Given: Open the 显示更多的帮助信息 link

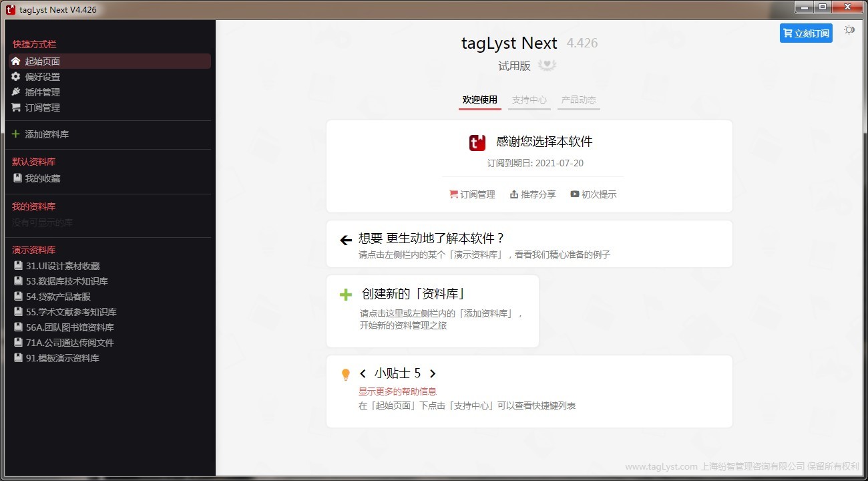Looking at the screenshot, I should [x=397, y=391].
